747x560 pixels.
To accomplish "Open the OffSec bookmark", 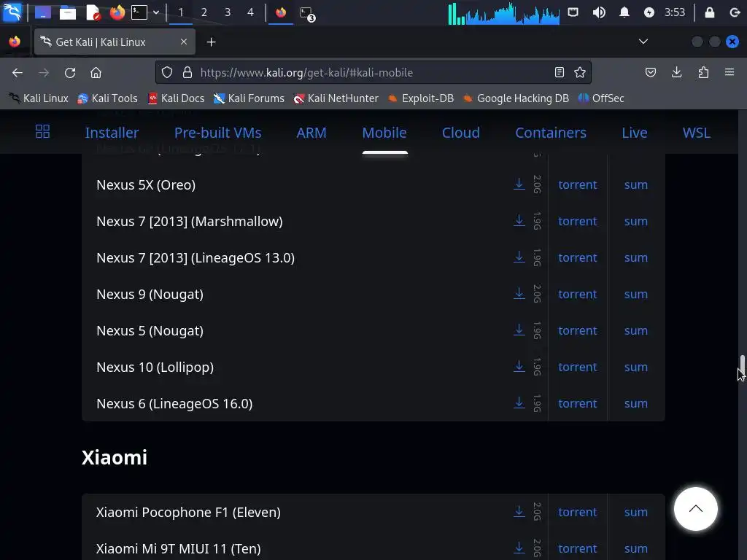I will tap(601, 98).
